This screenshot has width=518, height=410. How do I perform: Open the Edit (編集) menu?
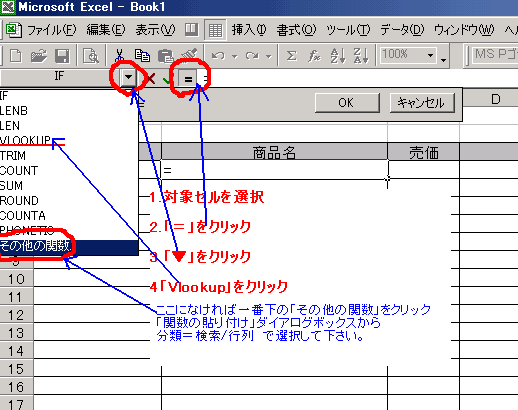(x=106, y=30)
